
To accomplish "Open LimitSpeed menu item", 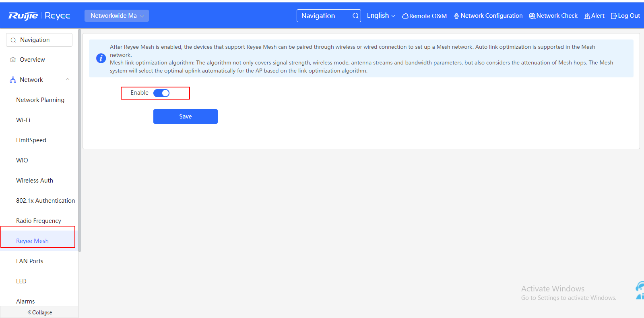I will [x=31, y=140].
